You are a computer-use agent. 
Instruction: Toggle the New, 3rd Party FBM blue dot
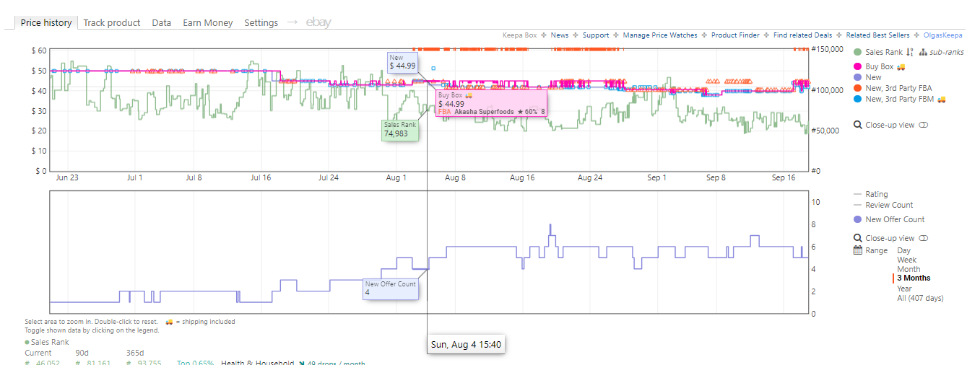(857, 99)
